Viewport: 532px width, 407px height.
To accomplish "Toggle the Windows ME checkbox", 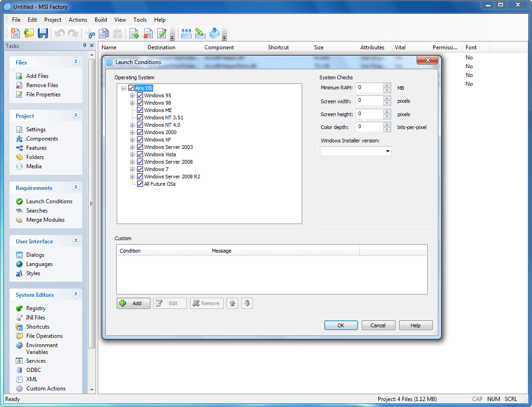I will coord(140,110).
